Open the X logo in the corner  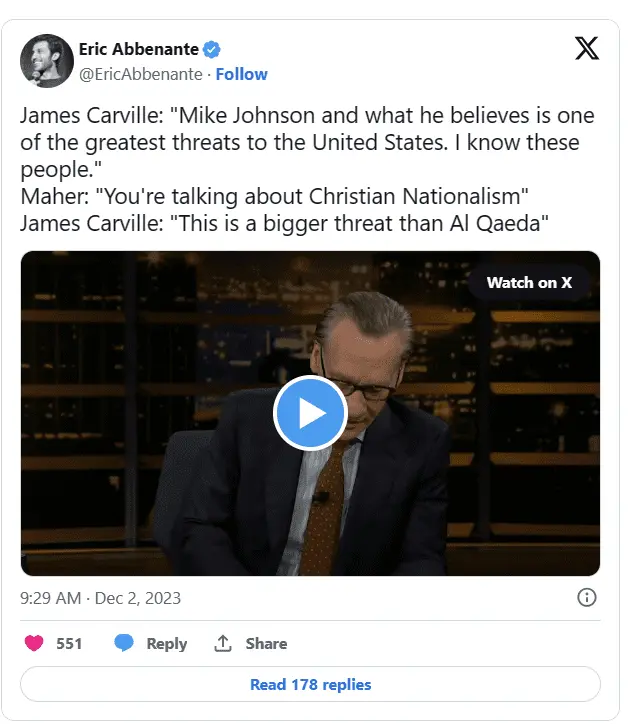click(587, 47)
